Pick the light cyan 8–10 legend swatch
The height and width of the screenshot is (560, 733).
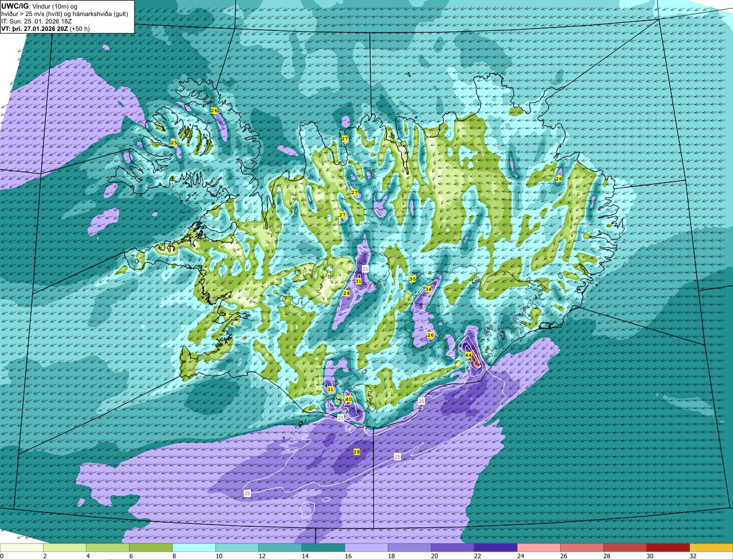click(194, 548)
